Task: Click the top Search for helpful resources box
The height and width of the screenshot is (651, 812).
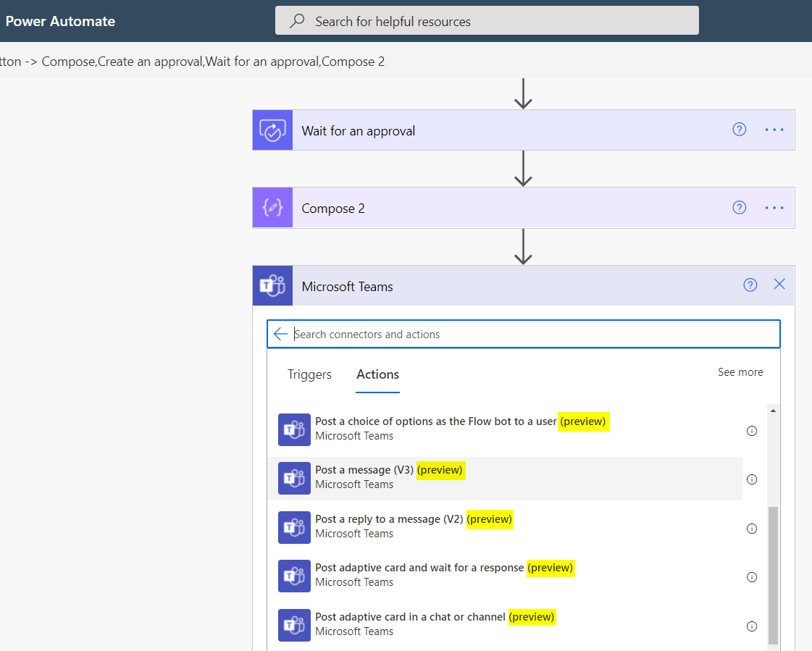Action: click(487, 21)
